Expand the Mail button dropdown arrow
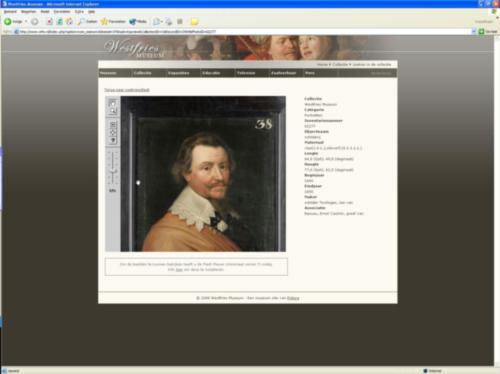The width and height of the screenshot is (500, 374). click(162, 21)
